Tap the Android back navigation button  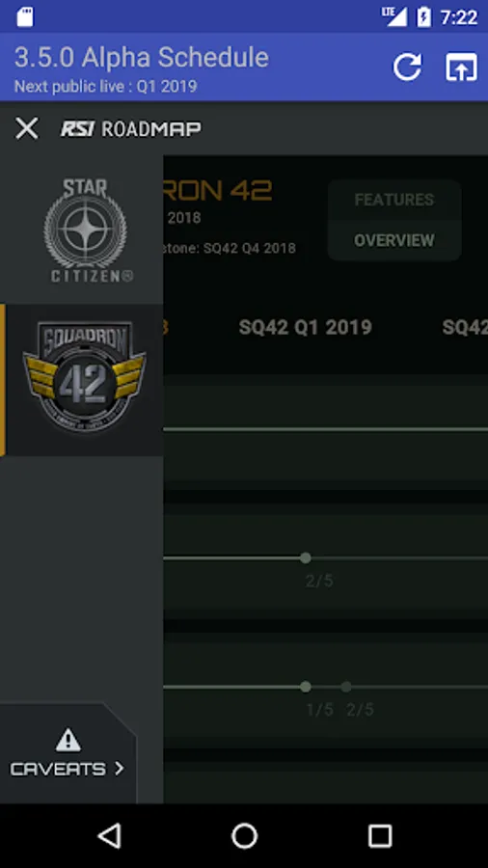[109, 835]
